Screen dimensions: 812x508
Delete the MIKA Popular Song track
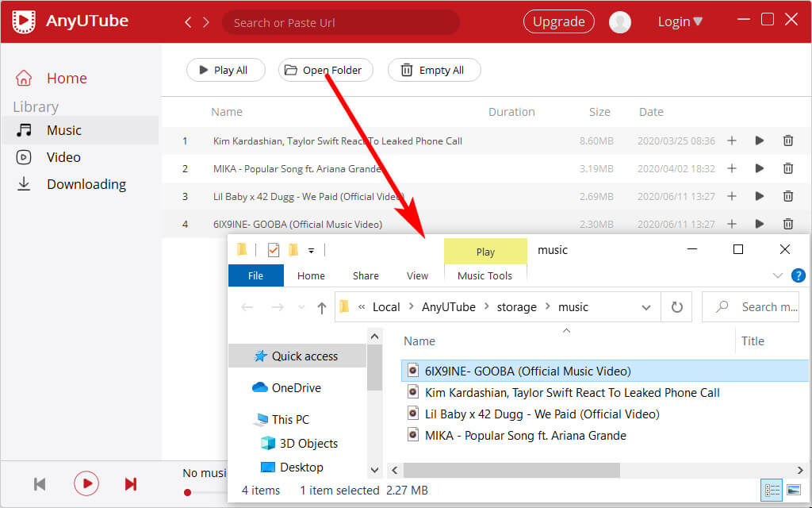[787, 168]
